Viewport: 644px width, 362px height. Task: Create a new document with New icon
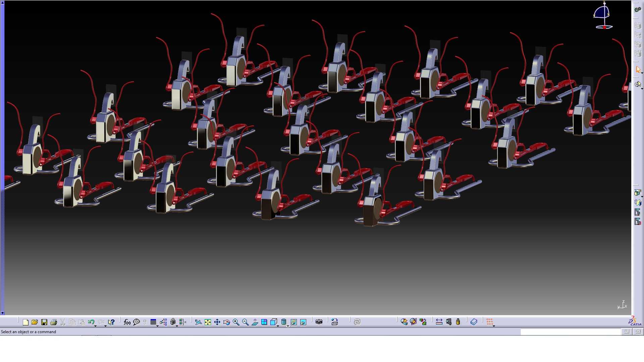coord(25,322)
